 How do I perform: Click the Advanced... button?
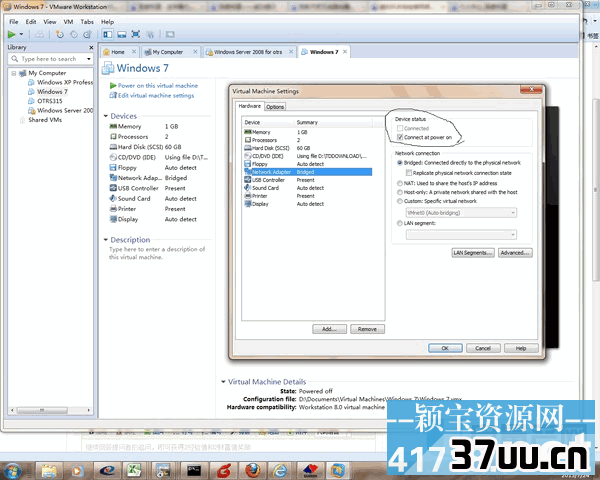(x=515, y=253)
